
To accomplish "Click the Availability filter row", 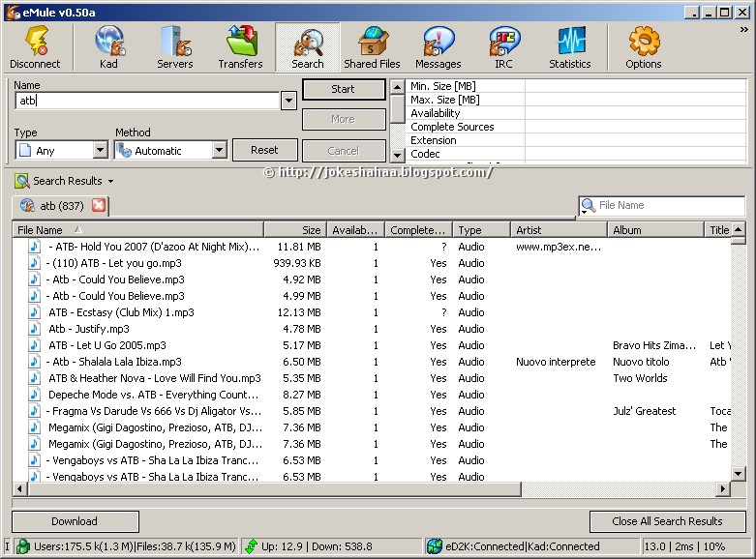I will 576,113.
